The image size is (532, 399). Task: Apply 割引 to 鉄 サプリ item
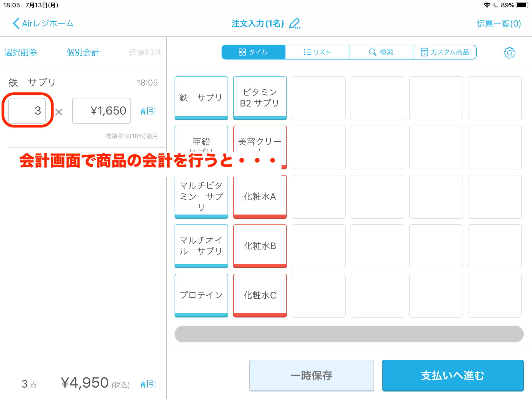[148, 111]
